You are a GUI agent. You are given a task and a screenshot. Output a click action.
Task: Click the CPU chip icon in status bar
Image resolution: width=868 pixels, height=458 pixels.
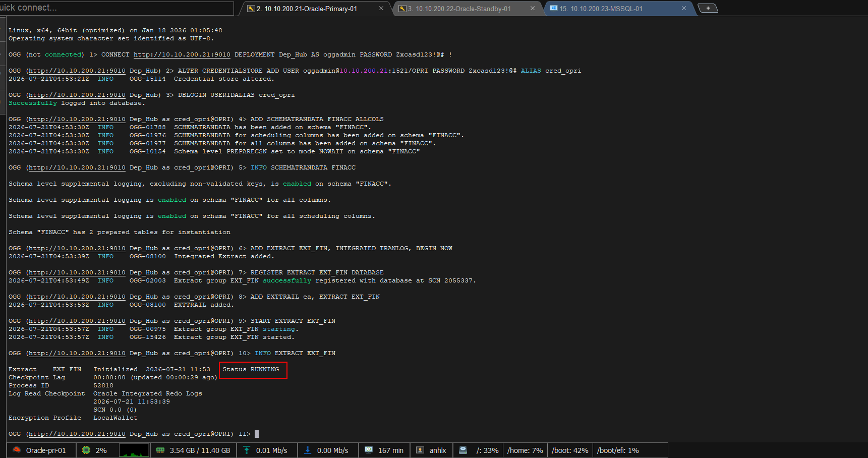point(86,450)
